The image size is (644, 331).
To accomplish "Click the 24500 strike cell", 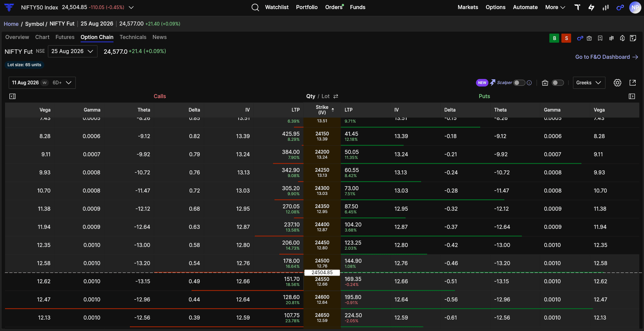I will click(x=322, y=263).
